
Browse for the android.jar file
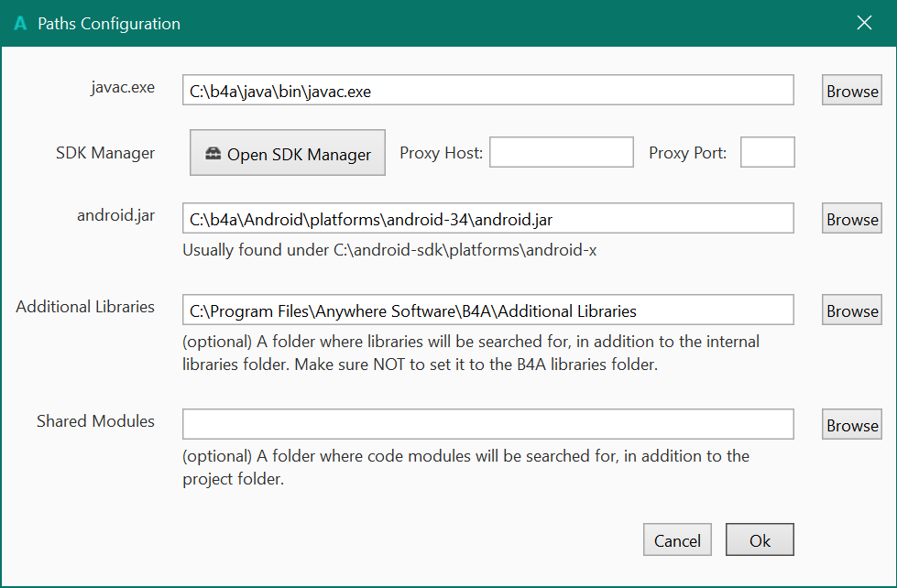pyautogui.click(x=852, y=219)
